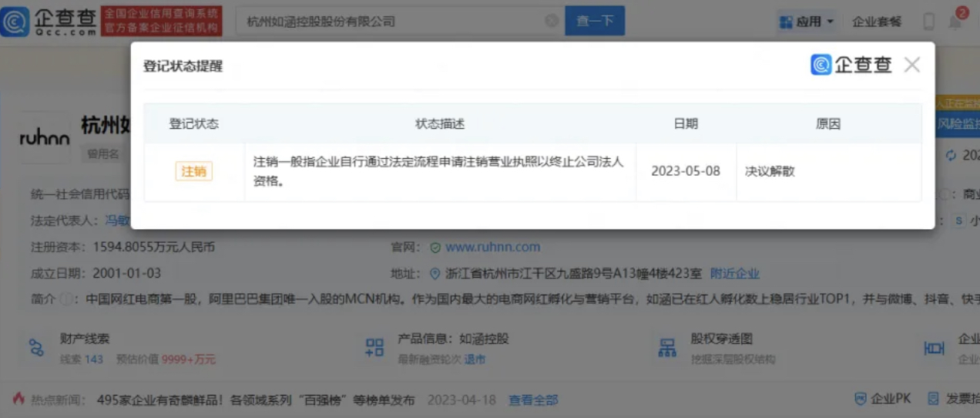Click the 原因 column header

pos(828,123)
